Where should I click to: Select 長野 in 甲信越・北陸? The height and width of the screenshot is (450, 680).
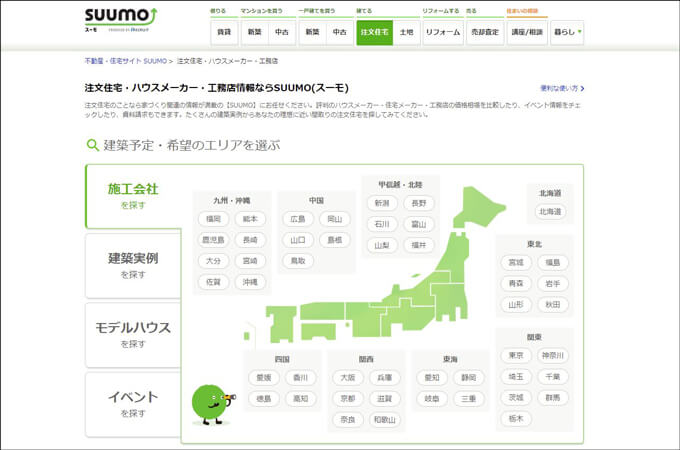pyautogui.click(x=419, y=203)
